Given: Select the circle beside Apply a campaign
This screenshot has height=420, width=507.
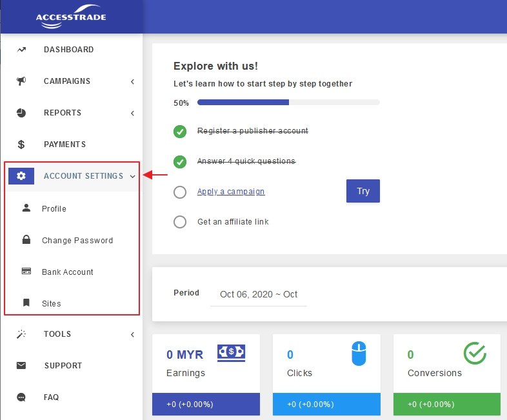Looking at the screenshot, I should pyautogui.click(x=180, y=192).
